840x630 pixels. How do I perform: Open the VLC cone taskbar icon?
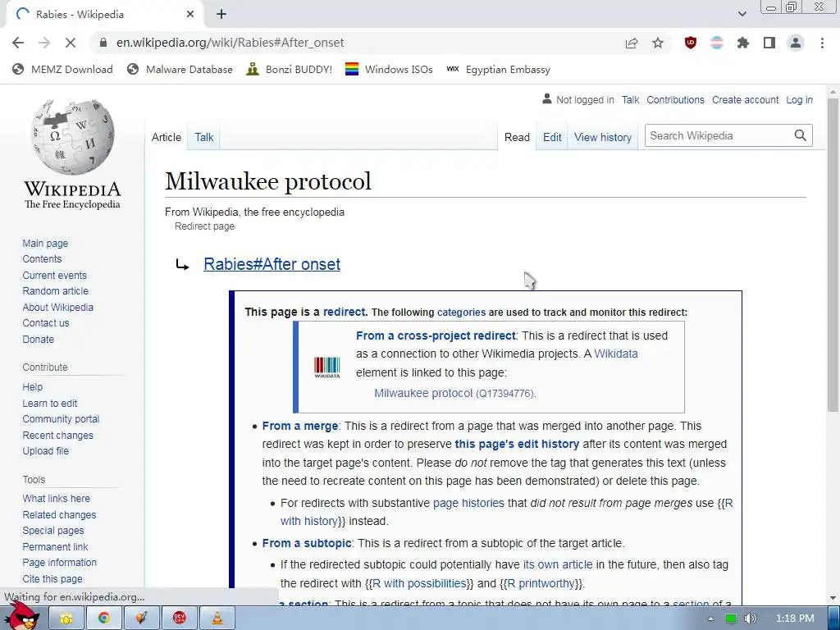pos(217,619)
